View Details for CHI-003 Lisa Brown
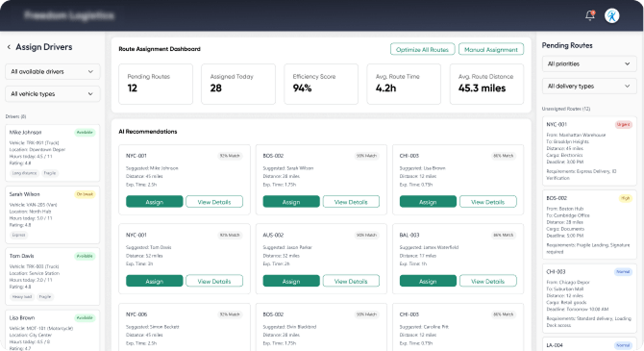The image size is (644, 351). (x=488, y=202)
